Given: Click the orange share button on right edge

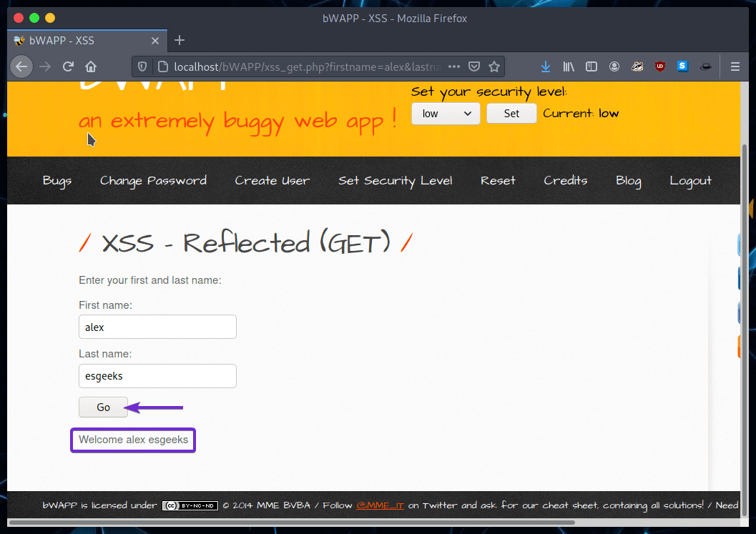Looking at the screenshot, I should (739, 346).
